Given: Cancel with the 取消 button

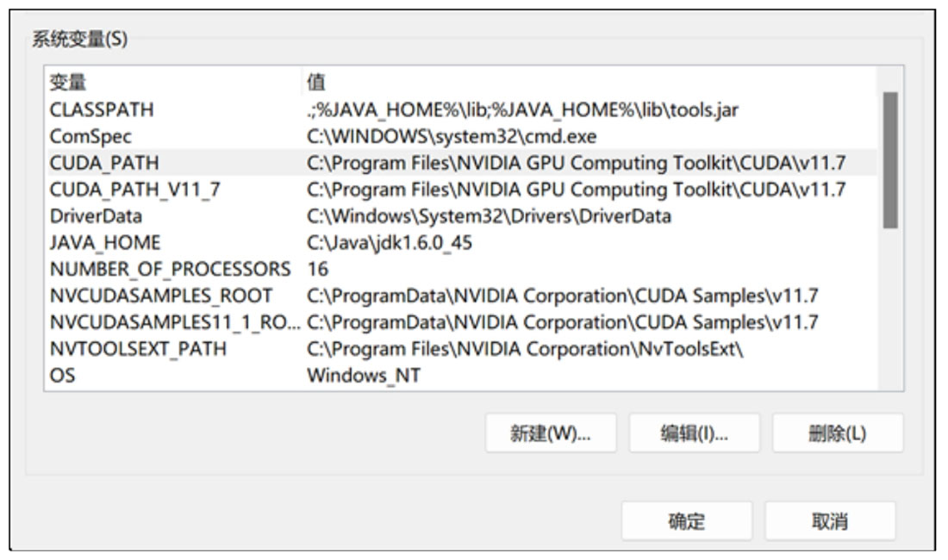Looking at the screenshot, I should pyautogui.click(x=830, y=520).
